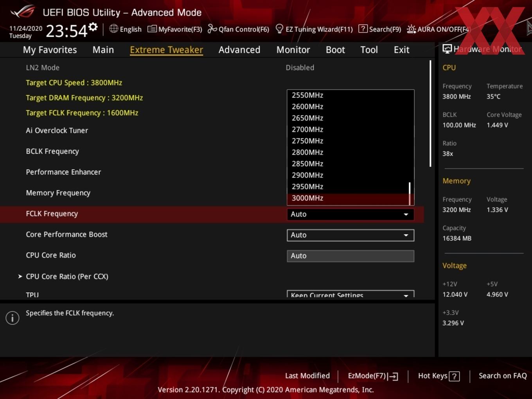This screenshot has height=399, width=532.
Task: Click Target CPU Speed : 3800MHz text
Action: [74, 83]
